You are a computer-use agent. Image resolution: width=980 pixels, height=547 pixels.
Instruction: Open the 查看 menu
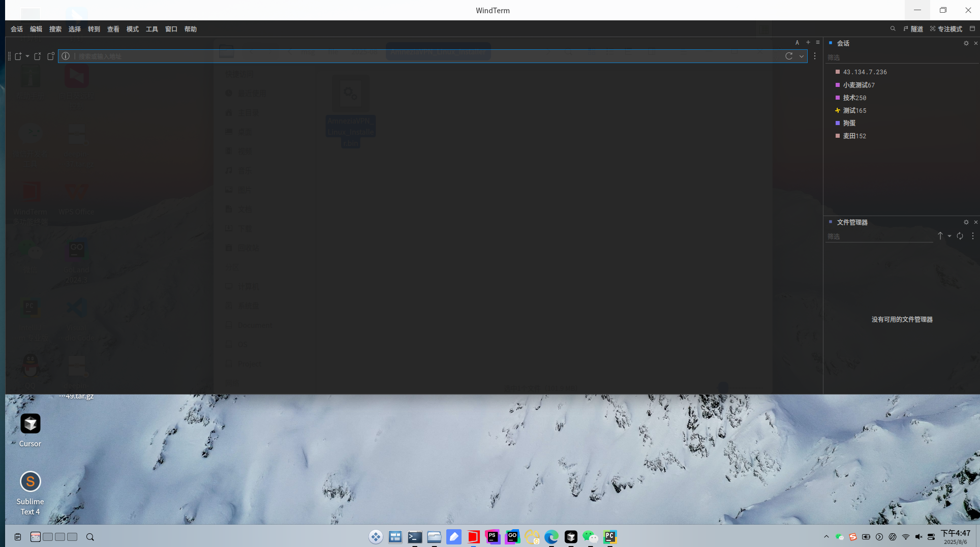(x=113, y=29)
